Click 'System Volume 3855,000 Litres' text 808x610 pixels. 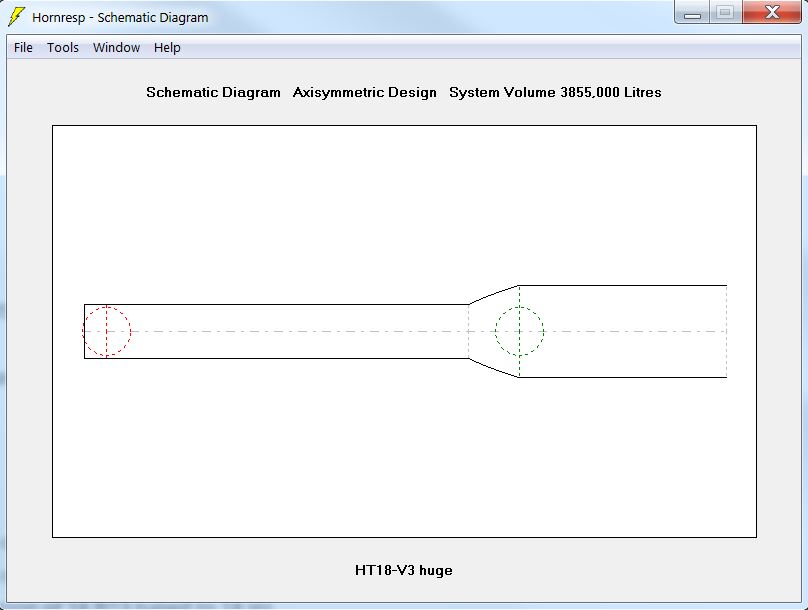(555, 92)
